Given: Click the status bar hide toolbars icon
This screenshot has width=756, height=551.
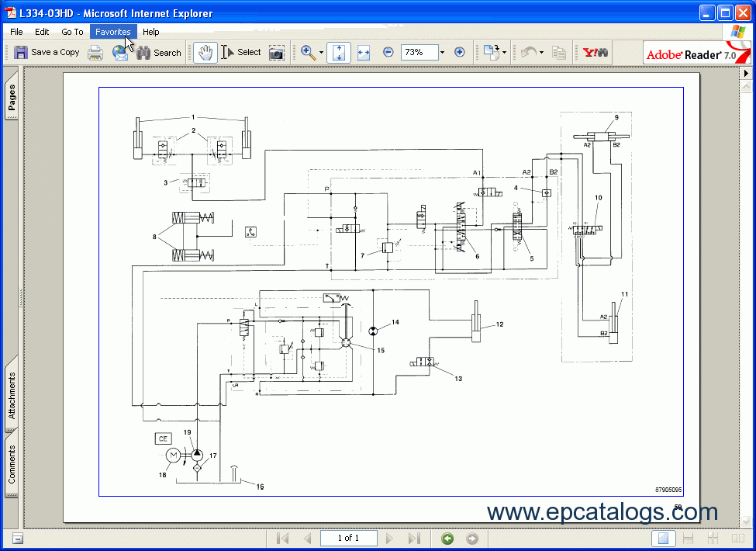Looking at the screenshot, I should coord(17,539).
